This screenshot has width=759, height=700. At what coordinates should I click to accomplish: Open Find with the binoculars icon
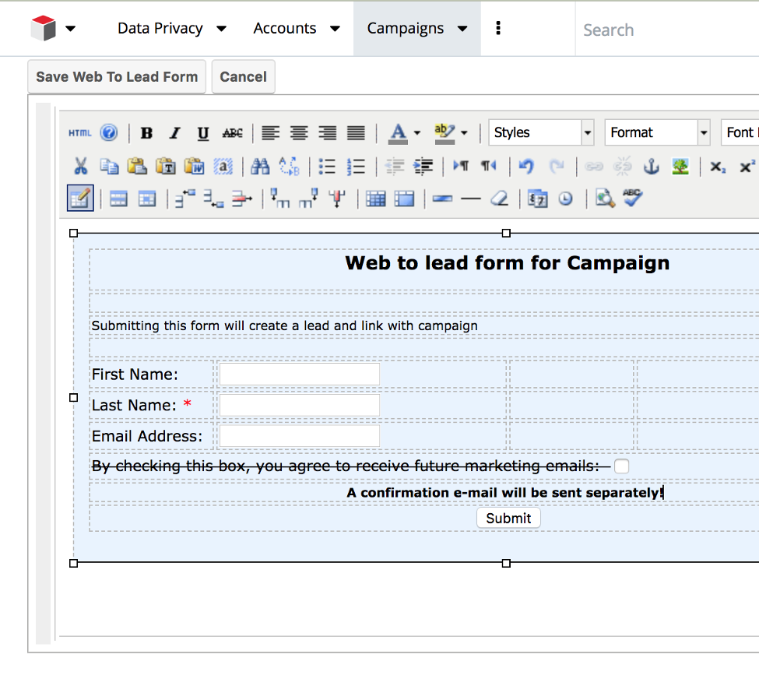[260, 166]
